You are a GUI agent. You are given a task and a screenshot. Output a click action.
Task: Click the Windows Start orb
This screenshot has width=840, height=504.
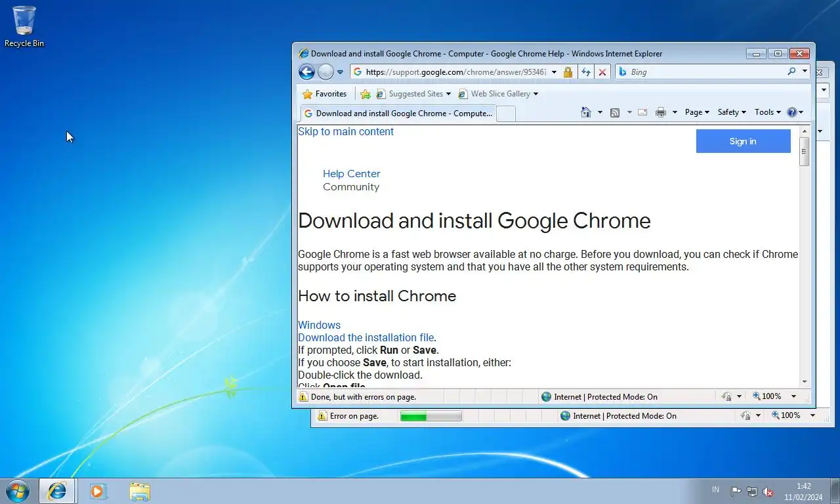[x=18, y=491]
